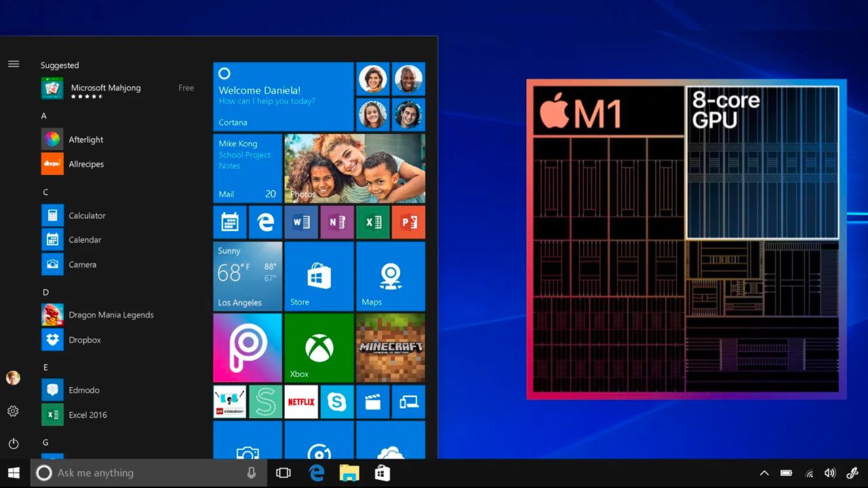
Task: Open Edge from the taskbar
Action: pos(317,473)
